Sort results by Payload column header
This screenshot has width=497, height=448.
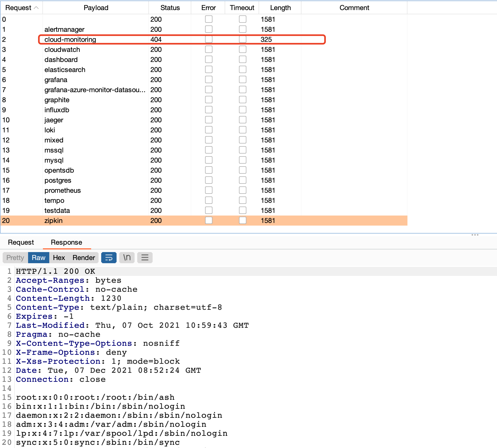pos(96,8)
